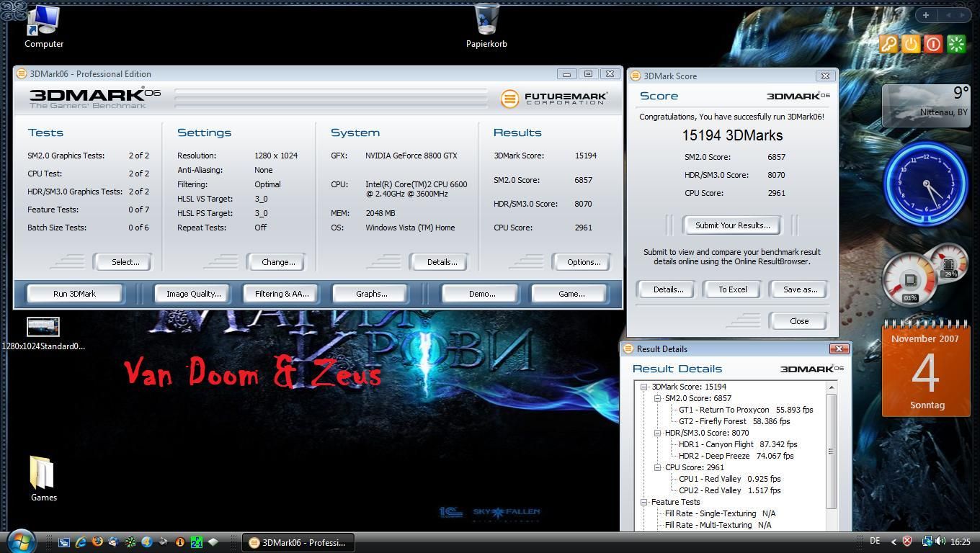The width and height of the screenshot is (980, 553).
Task: Collapse the HDR/SM3.0 Score: 8070 node
Action: 657,433
